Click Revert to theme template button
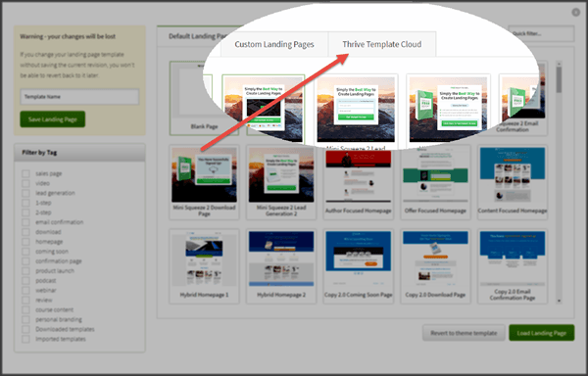The image size is (588, 376). pyautogui.click(x=464, y=333)
